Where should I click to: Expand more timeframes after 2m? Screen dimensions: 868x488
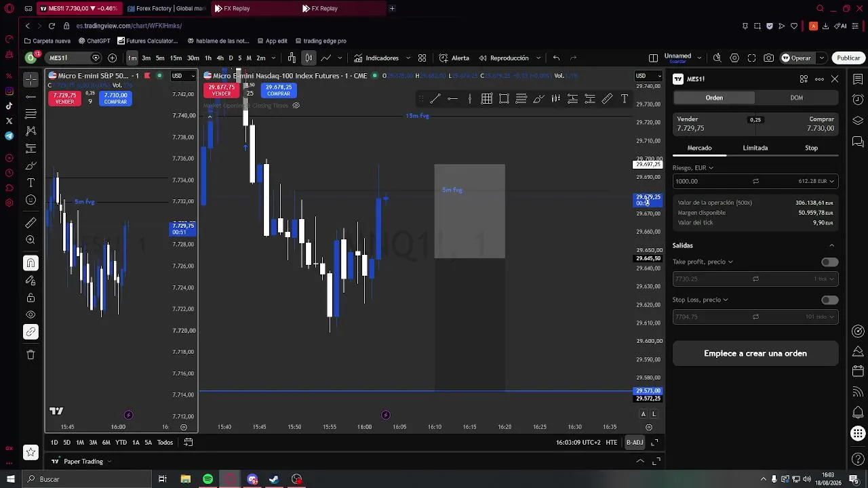pos(273,58)
